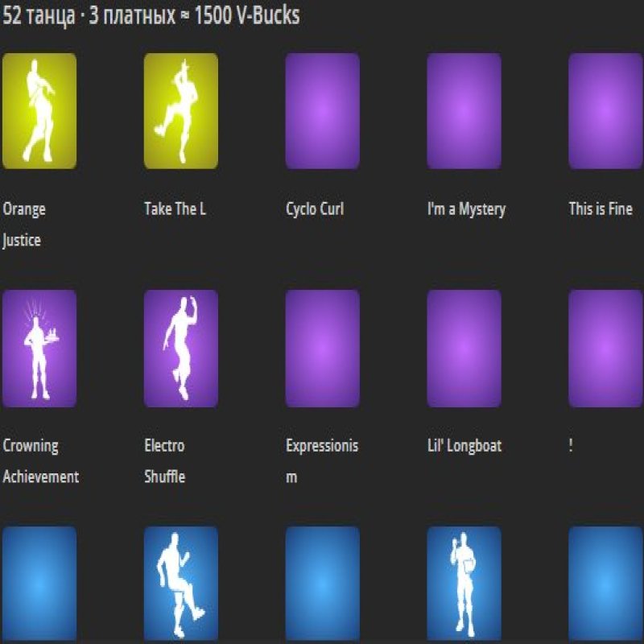Click the "I'm a Mystery" text label
644x644 pixels.
[466, 209]
